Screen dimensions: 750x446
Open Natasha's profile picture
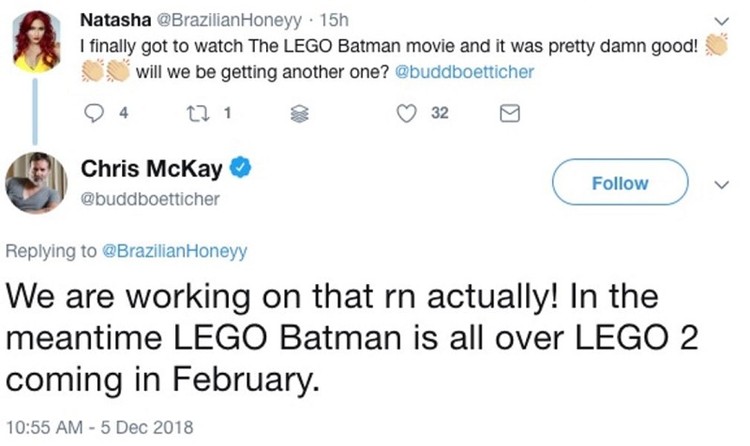[39, 37]
